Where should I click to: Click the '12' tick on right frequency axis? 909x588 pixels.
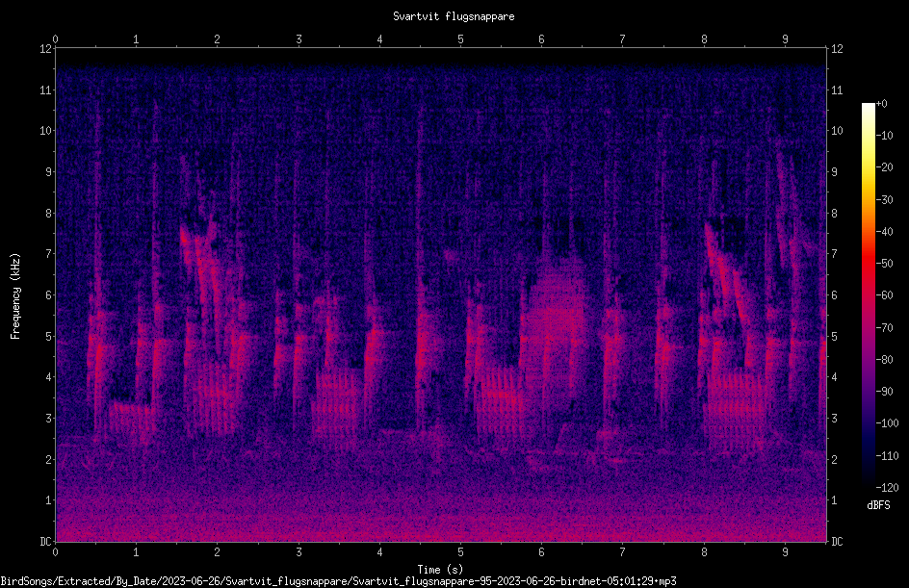click(x=837, y=49)
